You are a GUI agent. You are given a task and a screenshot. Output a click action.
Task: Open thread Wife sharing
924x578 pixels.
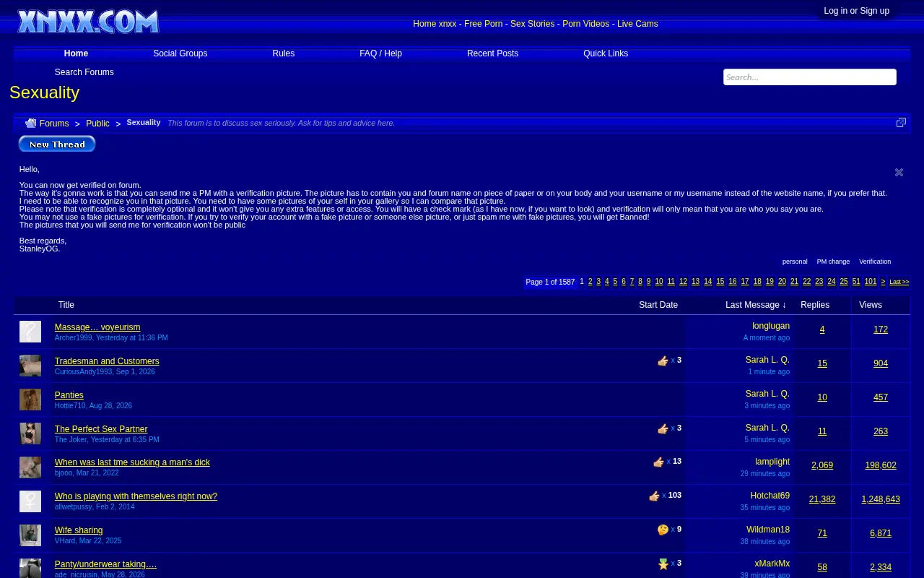click(x=79, y=530)
